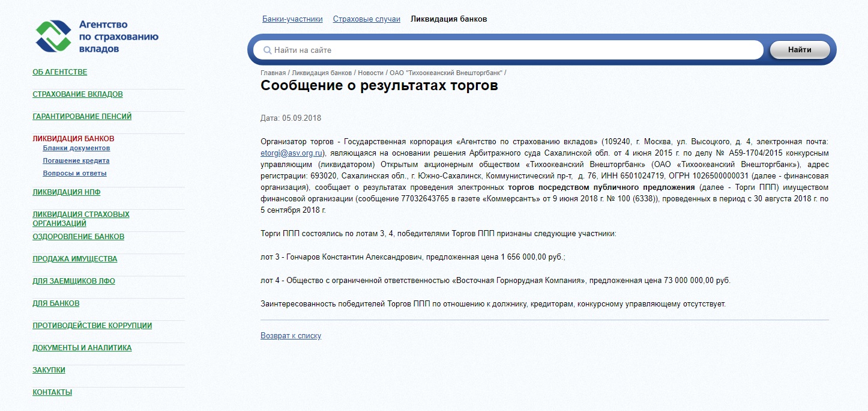Click the Agency deposit insurance logo
This screenshot has height=411, width=868.
pyautogui.click(x=96, y=36)
